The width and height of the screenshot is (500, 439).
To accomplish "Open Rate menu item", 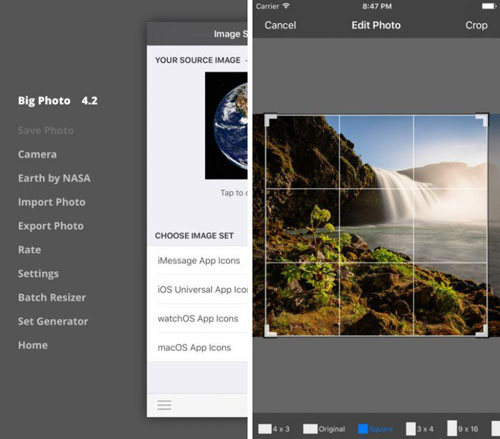I will (x=30, y=250).
